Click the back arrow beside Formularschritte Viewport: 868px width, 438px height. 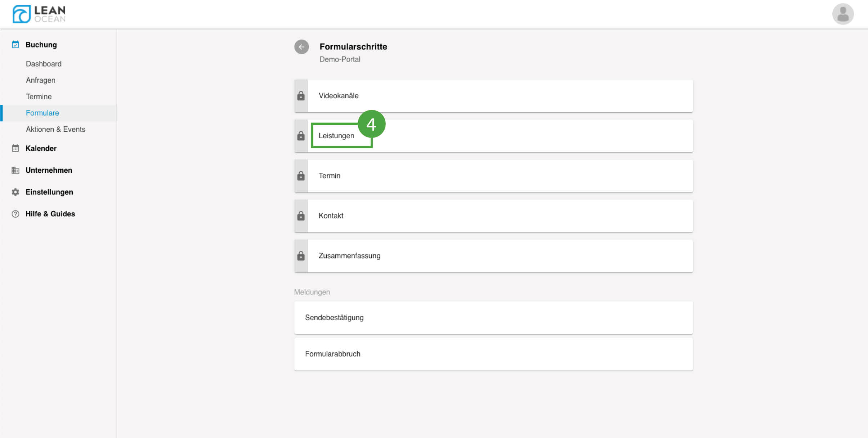coord(301,47)
